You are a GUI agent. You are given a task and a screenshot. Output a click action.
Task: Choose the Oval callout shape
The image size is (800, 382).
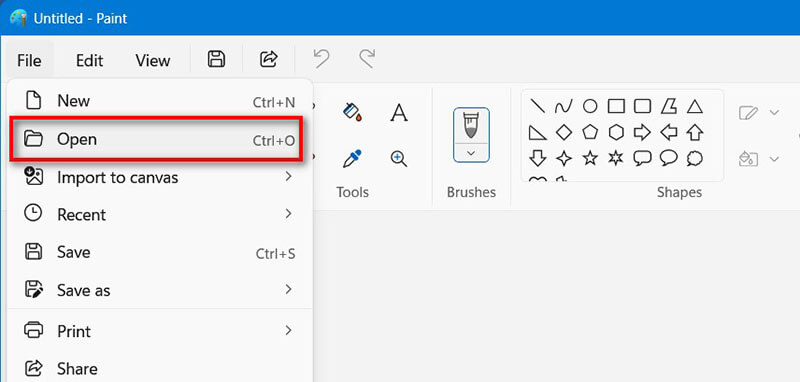pyautogui.click(x=669, y=159)
